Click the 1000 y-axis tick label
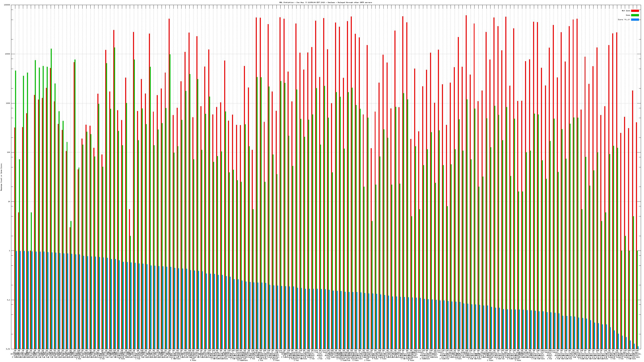The width and height of the screenshot is (644, 362). (8, 103)
